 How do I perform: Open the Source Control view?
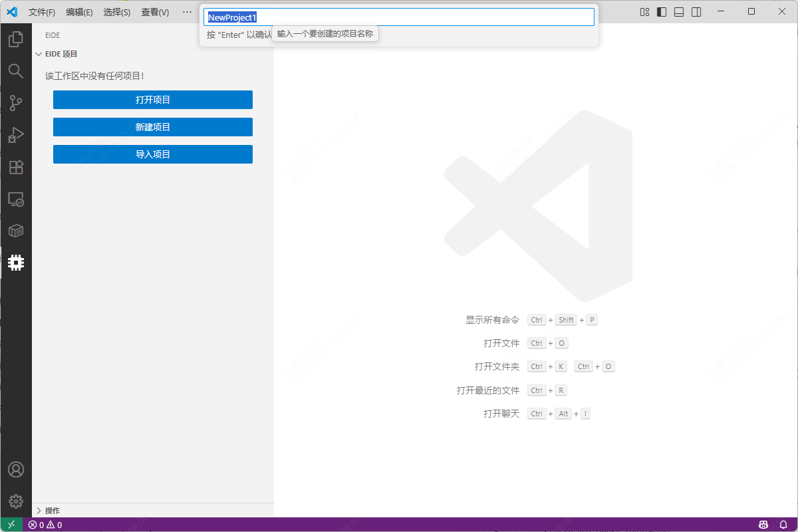(x=16, y=102)
